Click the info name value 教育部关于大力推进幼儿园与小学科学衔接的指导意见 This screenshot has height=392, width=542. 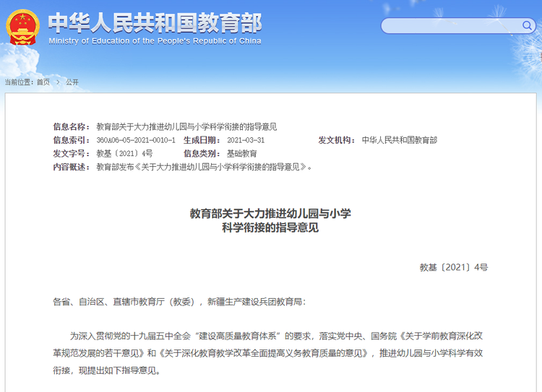coord(186,127)
